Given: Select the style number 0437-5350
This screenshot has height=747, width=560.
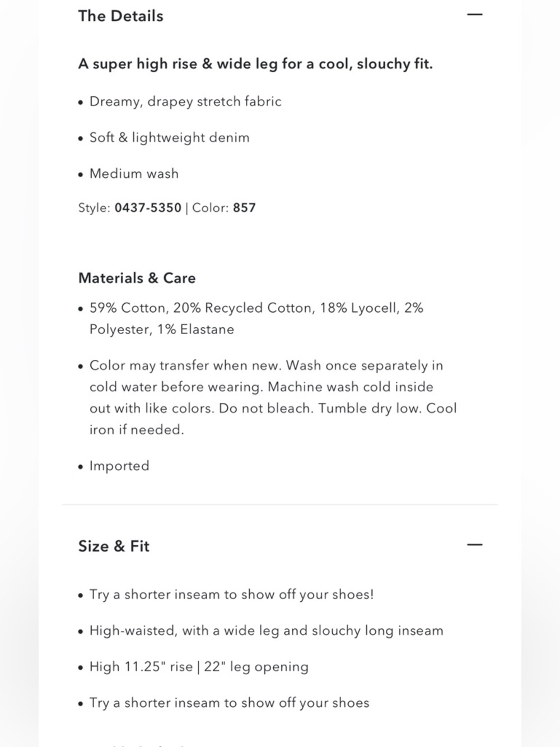Looking at the screenshot, I should point(148,208).
